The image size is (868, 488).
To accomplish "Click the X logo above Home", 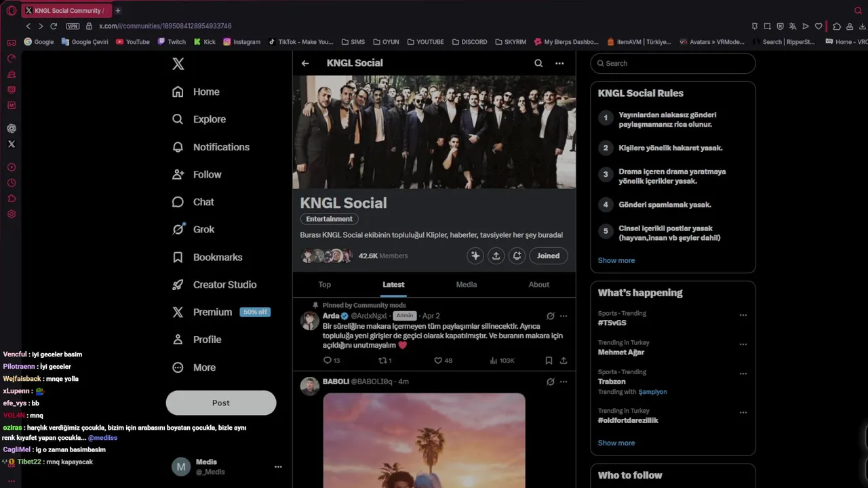I will tap(178, 64).
